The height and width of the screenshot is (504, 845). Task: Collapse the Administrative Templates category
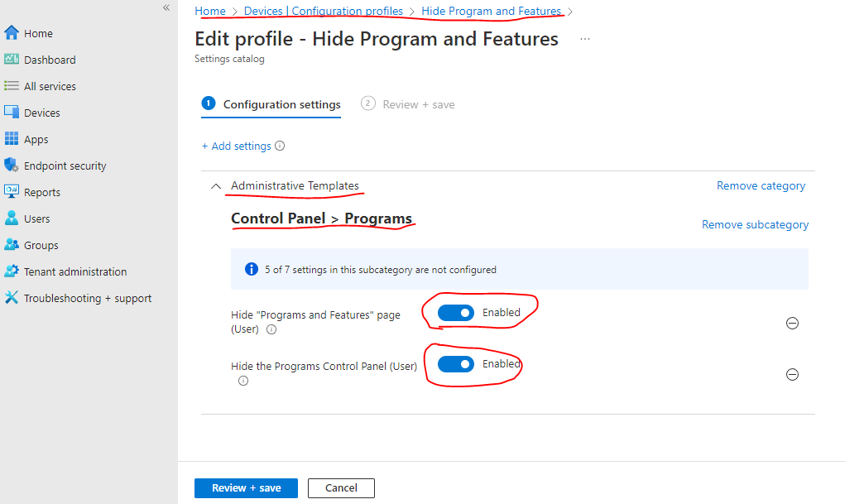[x=215, y=186]
